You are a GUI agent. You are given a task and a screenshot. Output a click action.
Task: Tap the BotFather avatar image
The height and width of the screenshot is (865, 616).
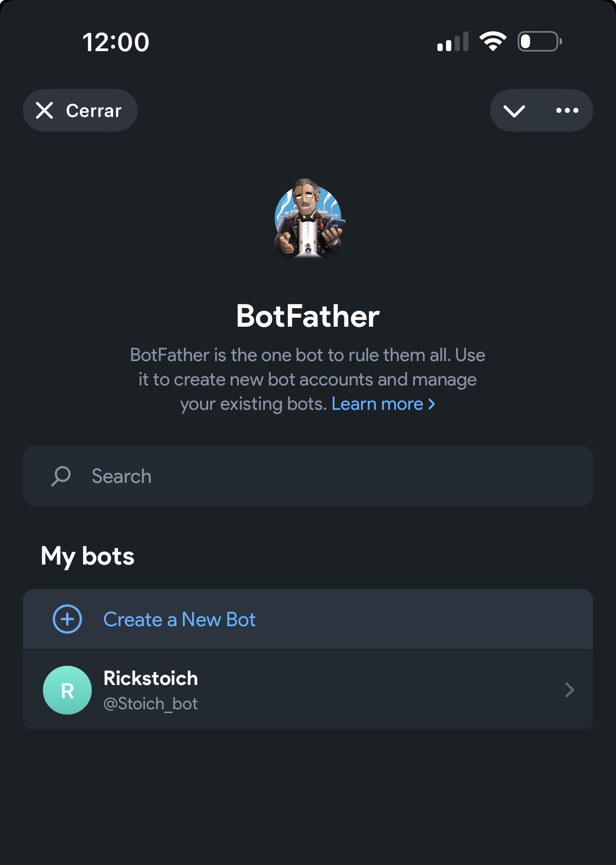coord(308,218)
